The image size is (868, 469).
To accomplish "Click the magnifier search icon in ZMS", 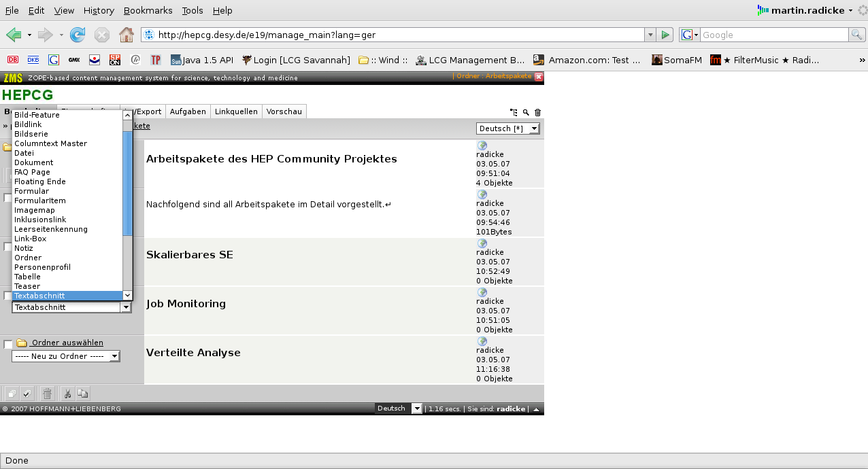I will pyautogui.click(x=526, y=112).
